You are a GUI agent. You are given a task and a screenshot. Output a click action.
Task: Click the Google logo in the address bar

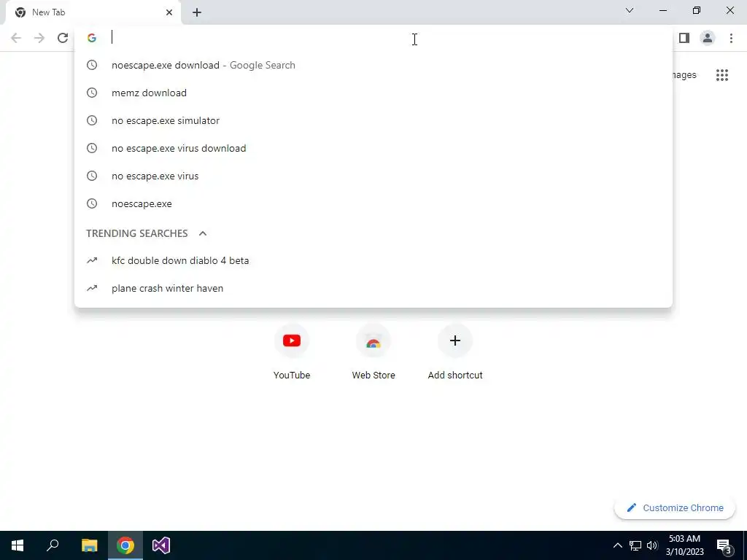(92, 38)
